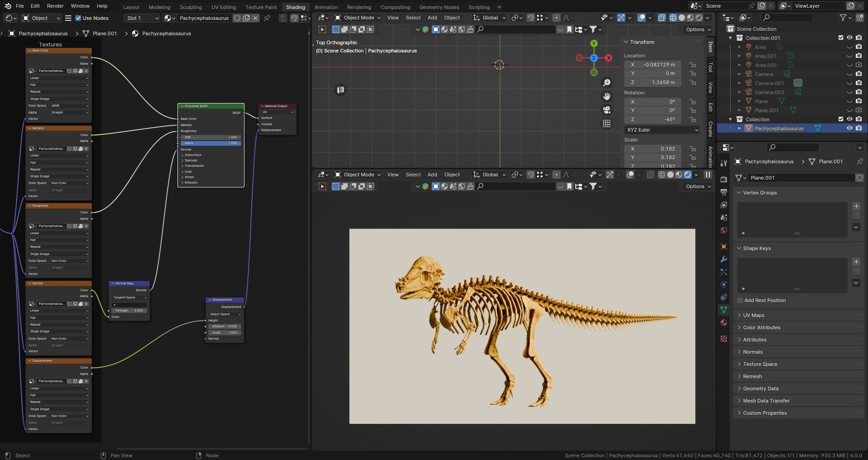
Task: Expand the Geometry Data panel
Action: pyautogui.click(x=760, y=389)
